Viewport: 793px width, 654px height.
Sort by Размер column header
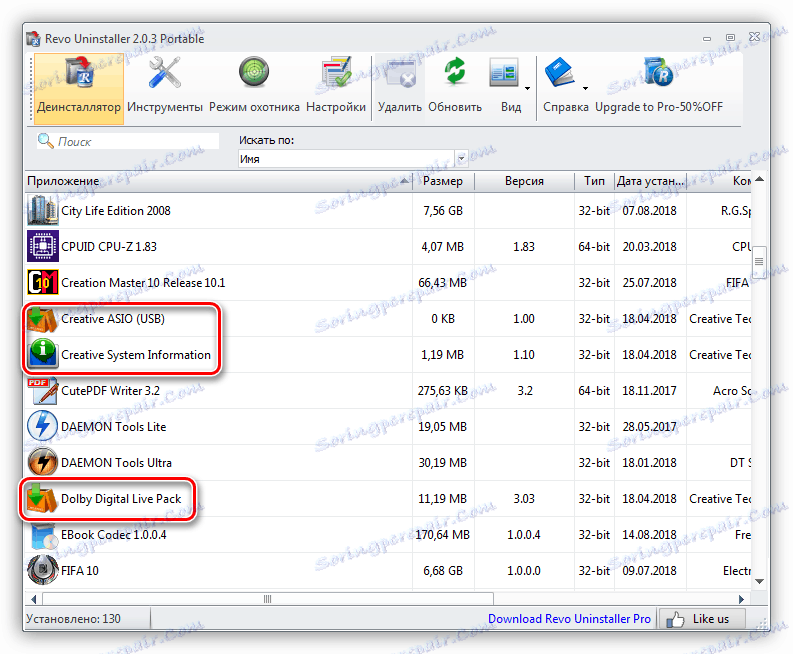443,181
